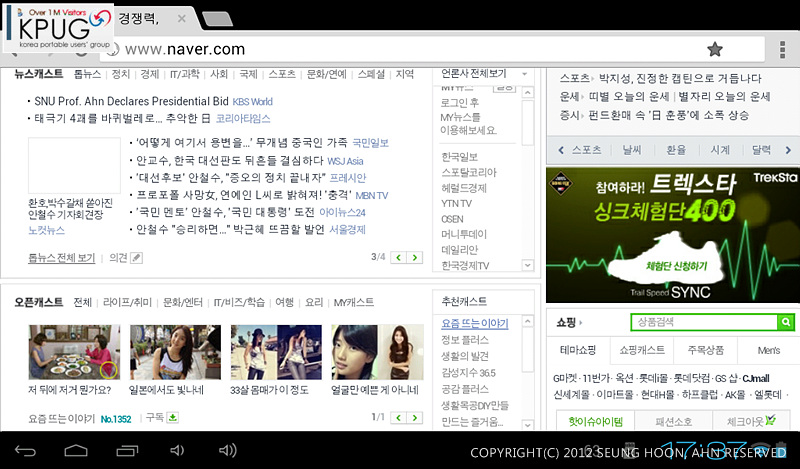Tap the volume down icon
This screenshot has width=800, height=469.
(177, 450)
